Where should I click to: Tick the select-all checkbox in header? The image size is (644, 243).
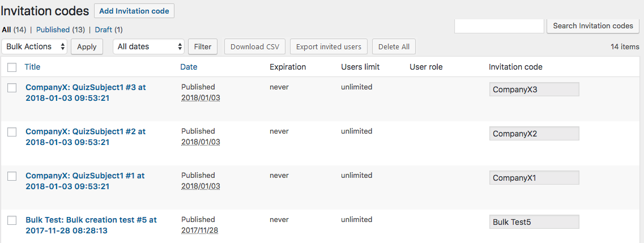click(12, 67)
